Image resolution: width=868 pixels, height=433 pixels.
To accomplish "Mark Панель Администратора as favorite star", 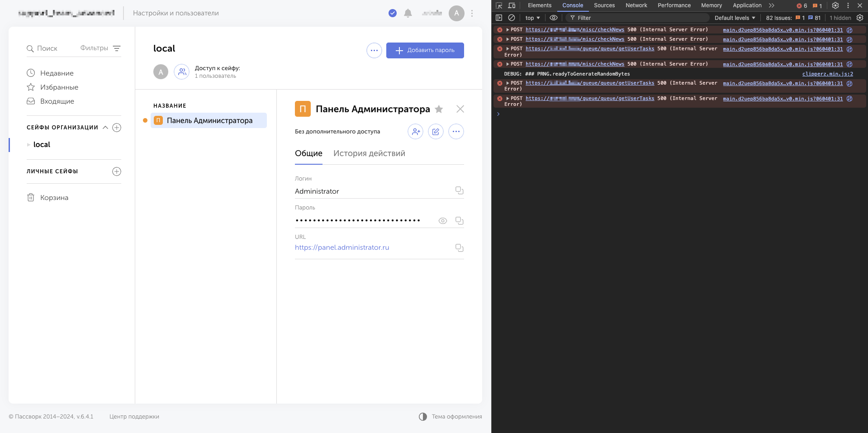I will pos(439,109).
